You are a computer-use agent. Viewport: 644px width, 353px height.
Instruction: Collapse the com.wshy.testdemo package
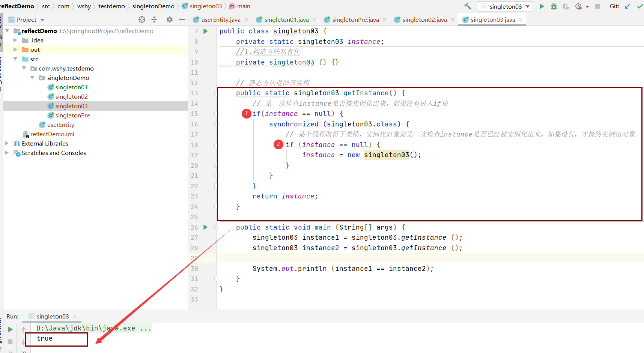pyautogui.click(x=24, y=68)
